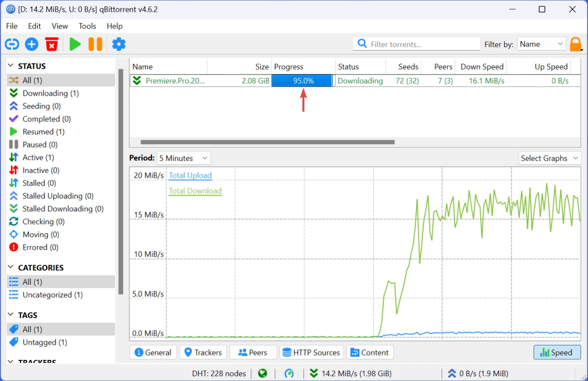Sort torrents by Status column header
This screenshot has width=588, height=381.
[361, 67]
